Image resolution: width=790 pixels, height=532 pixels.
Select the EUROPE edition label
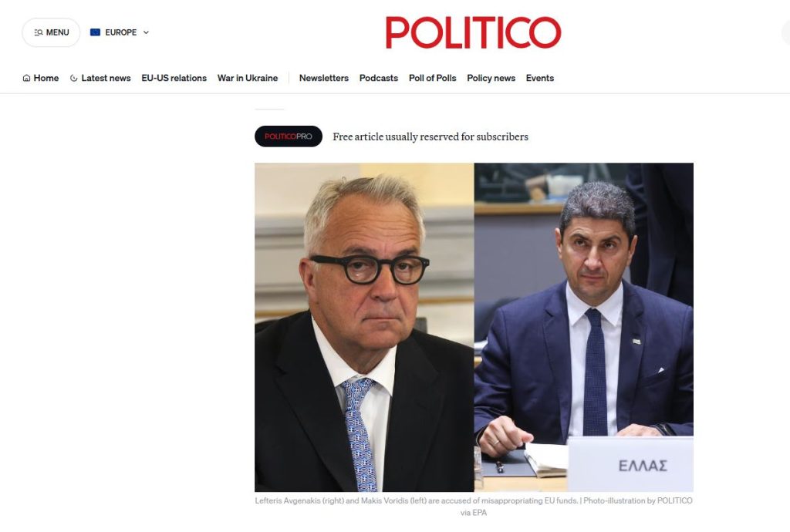click(121, 32)
